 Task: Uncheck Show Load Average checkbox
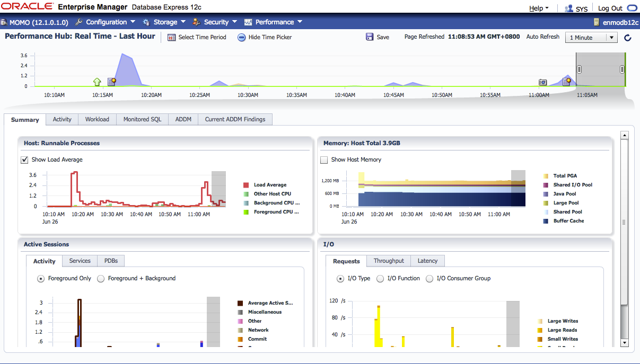coord(24,160)
